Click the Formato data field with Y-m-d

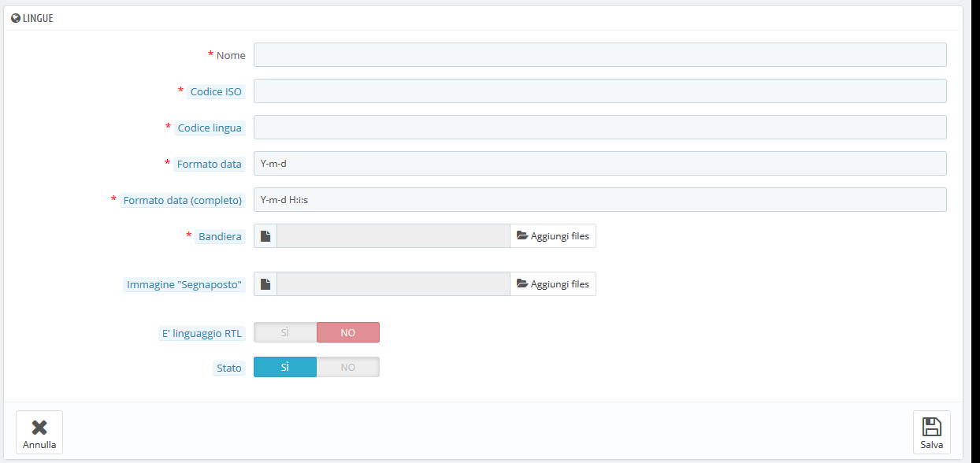(600, 164)
